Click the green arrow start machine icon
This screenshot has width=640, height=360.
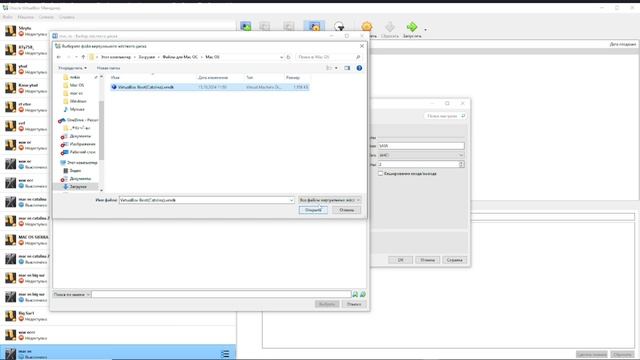412,27
